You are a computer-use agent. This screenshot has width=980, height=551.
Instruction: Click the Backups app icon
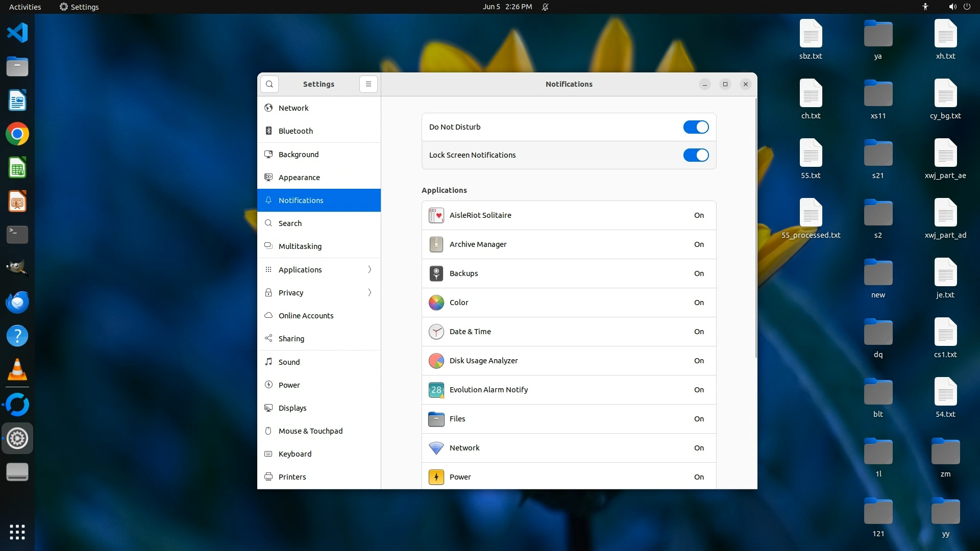point(436,273)
